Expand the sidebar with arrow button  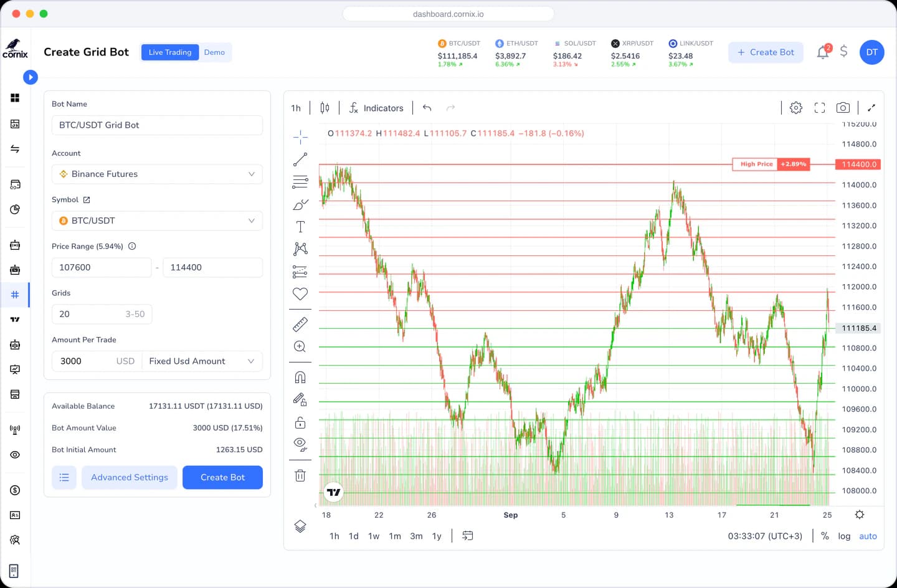[30, 77]
